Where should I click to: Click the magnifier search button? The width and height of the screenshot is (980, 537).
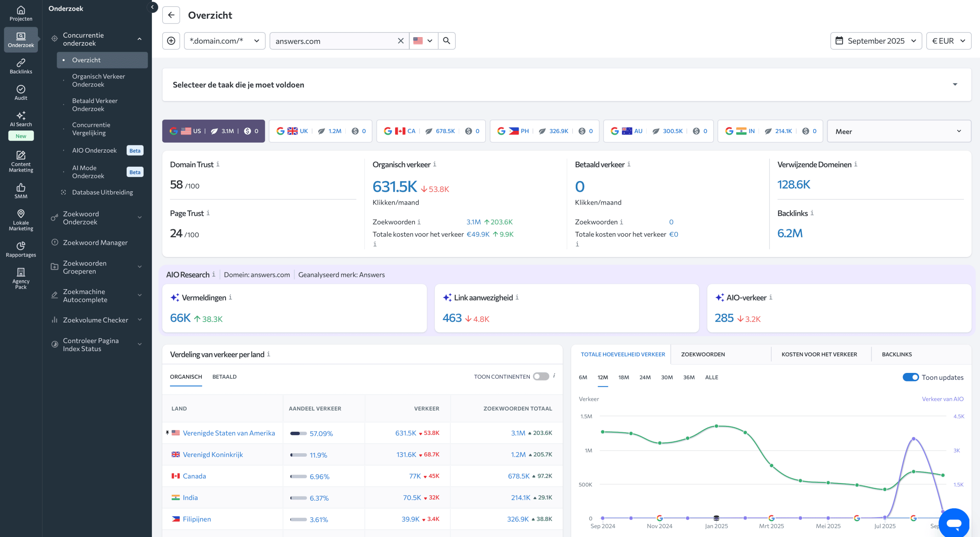click(x=446, y=41)
